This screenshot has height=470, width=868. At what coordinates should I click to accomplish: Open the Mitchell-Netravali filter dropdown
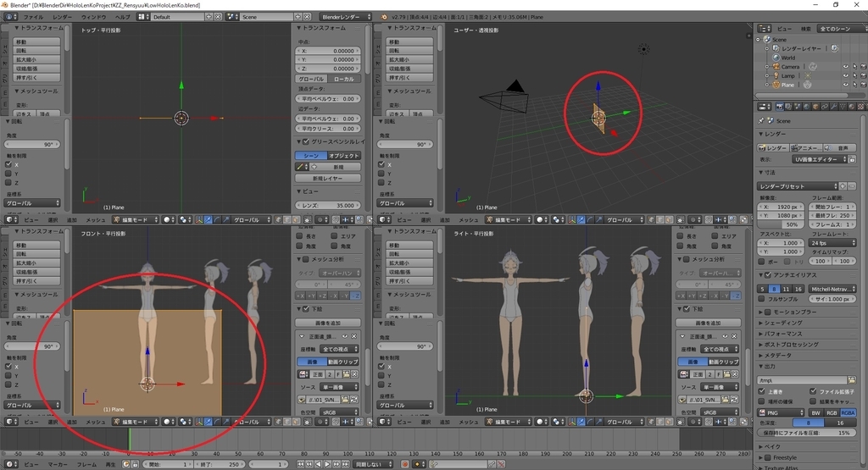pos(832,289)
